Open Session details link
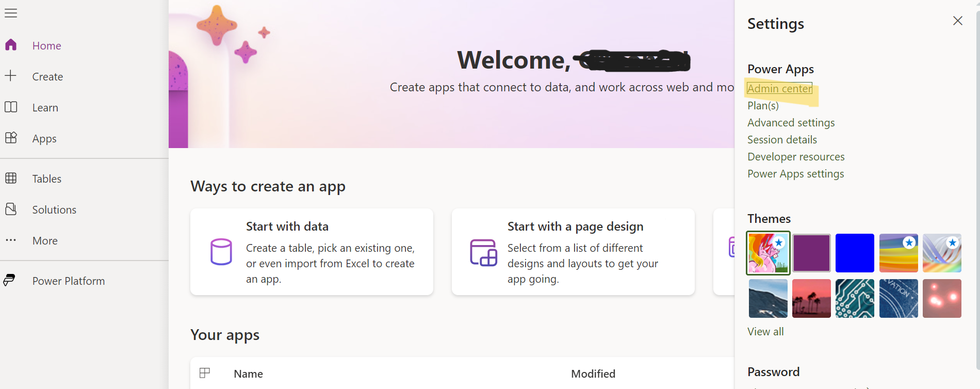Viewport: 980px width, 389px height. tap(782, 139)
